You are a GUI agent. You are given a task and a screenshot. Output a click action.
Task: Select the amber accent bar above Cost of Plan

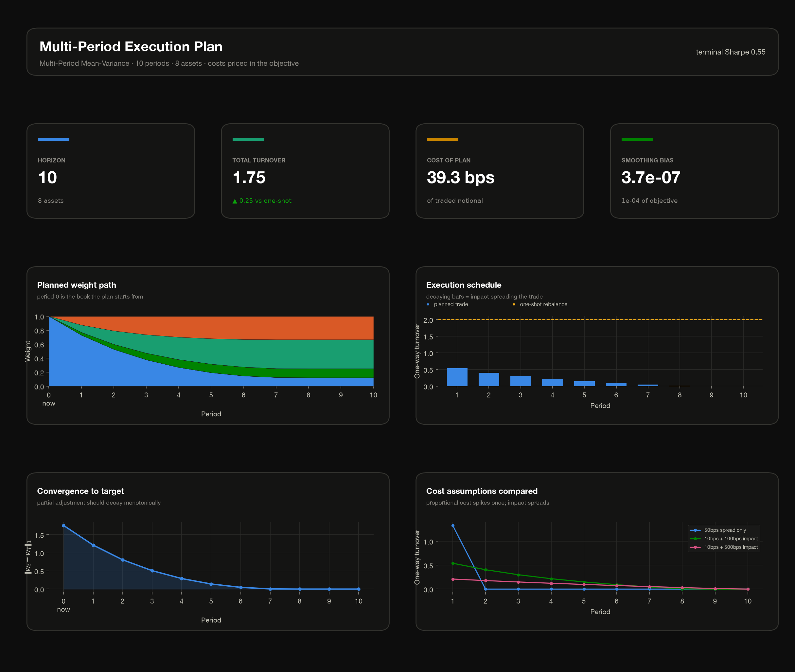click(442, 139)
